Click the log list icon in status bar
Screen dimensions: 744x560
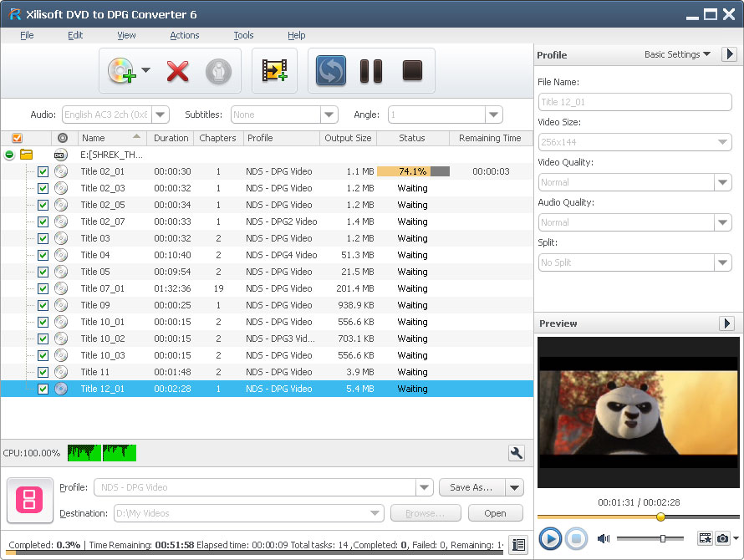click(x=519, y=545)
